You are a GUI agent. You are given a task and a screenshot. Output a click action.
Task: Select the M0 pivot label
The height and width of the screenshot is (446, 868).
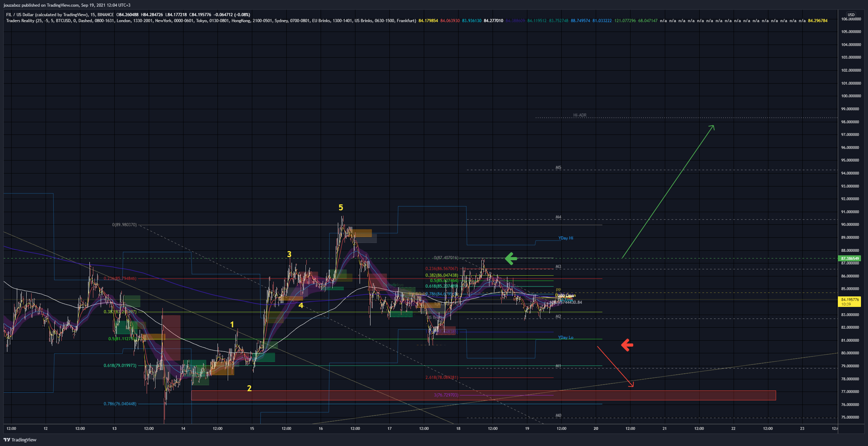[558, 415]
